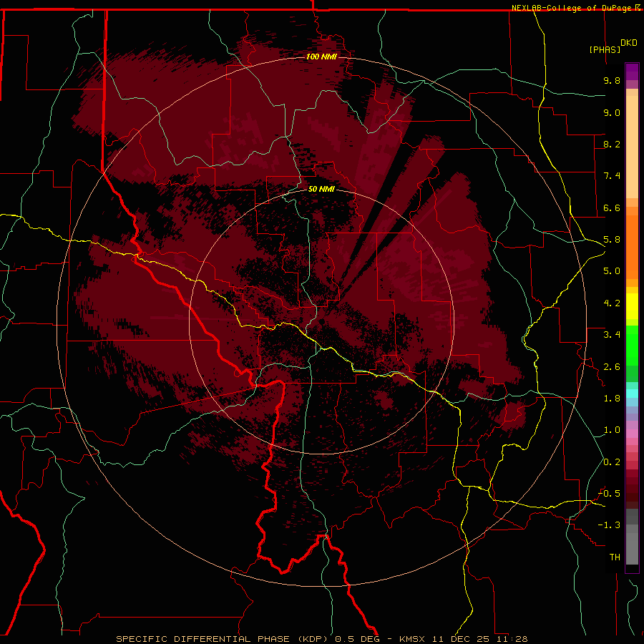Viewport: 644px width, 644px height.
Task: Click the 4.2 scale value
Action: pos(612,303)
